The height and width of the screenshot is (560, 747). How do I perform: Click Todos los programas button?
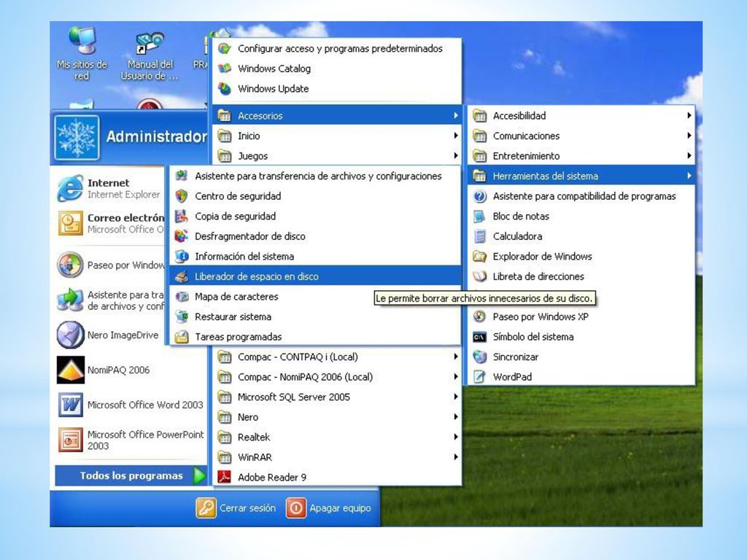pyautogui.click(x=131, y=475)
